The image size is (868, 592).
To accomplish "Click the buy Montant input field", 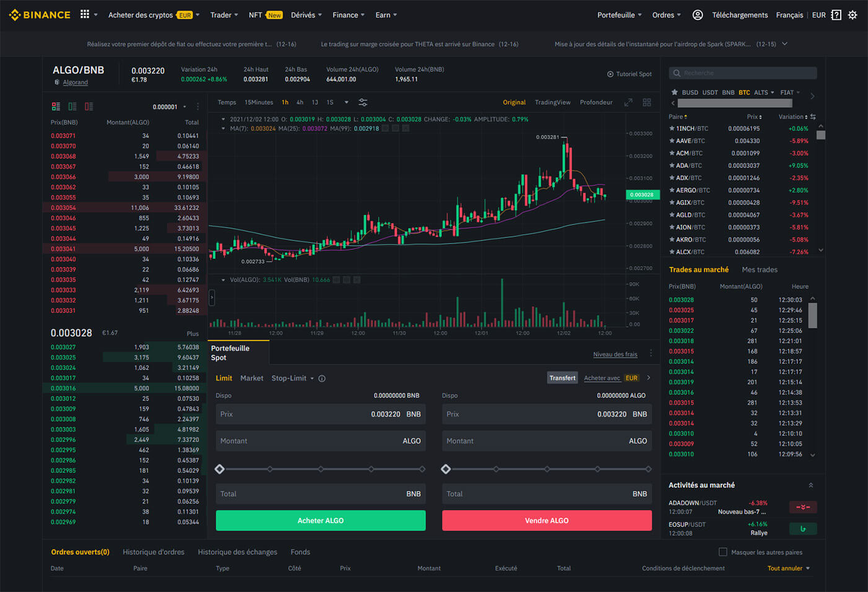I will (x=321, y=441).
